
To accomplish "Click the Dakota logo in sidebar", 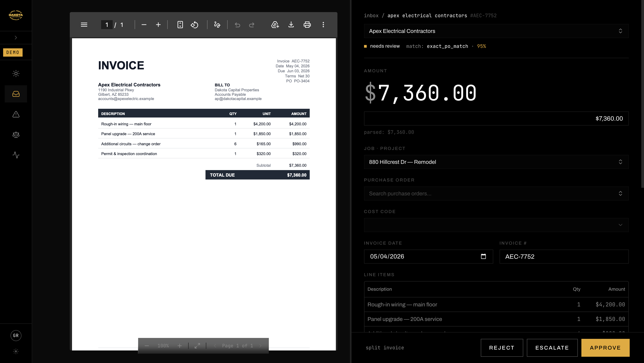I will point(16,15).
